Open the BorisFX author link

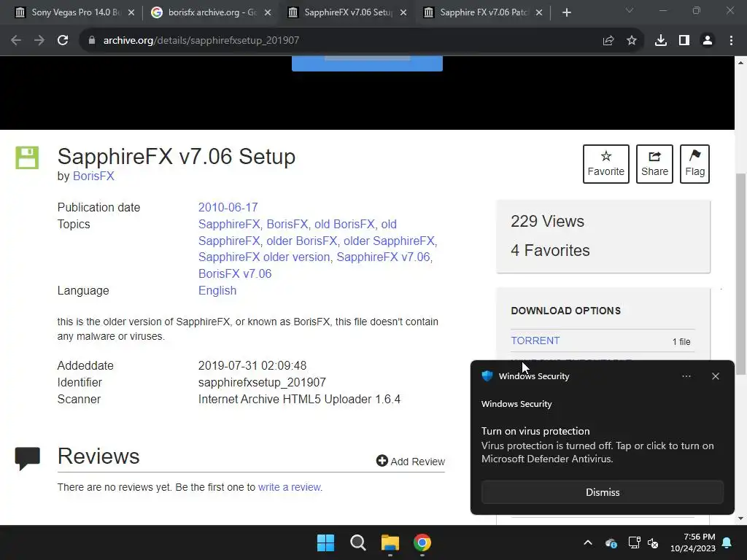[x=93, y=176]
